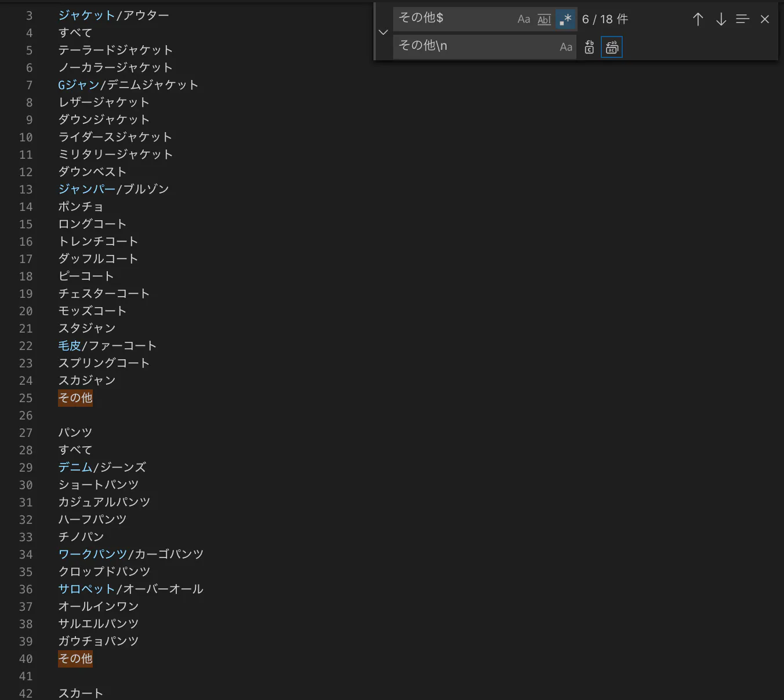
Task: Click the word スカート on line 42
Action: click(x=80, y=692)
